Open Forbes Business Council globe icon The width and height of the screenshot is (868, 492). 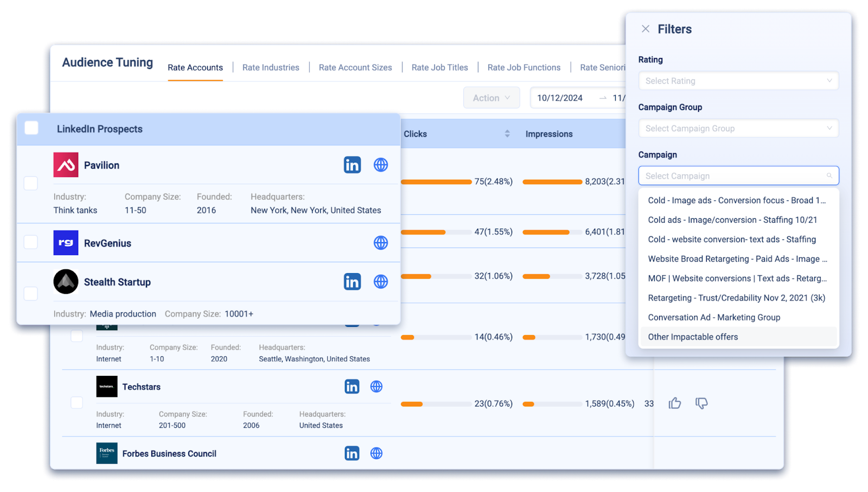376,453
